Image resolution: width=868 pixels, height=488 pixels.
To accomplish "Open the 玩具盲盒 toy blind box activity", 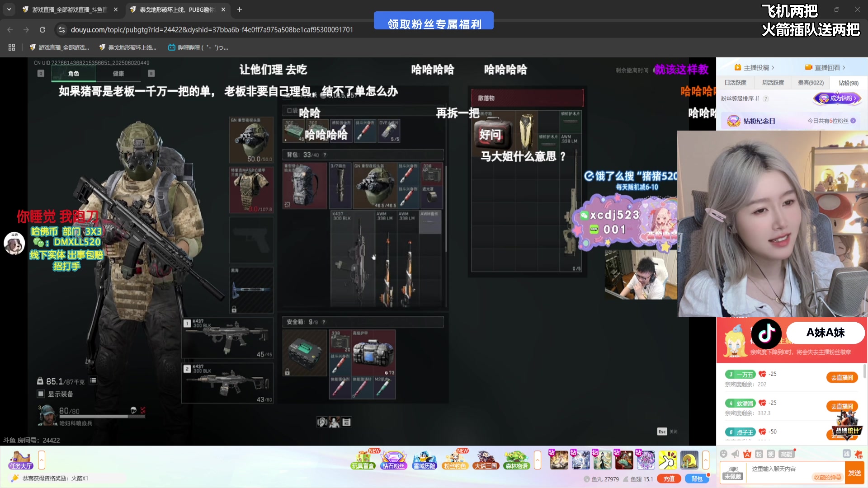I will (x=363, y=460).
